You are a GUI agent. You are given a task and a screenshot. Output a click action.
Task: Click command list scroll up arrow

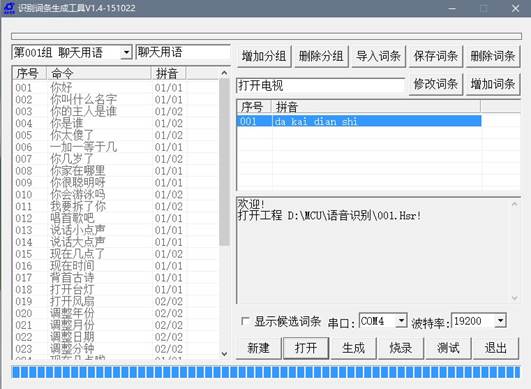224,73
